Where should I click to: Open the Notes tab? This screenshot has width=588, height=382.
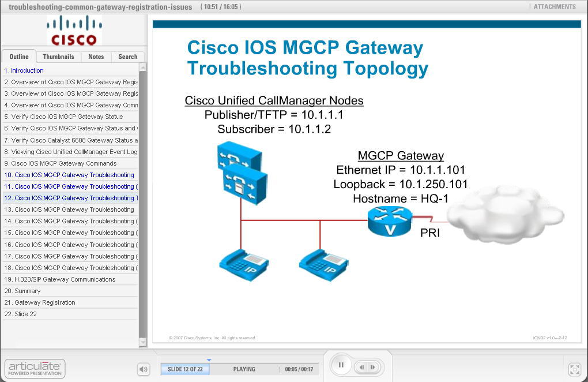96,57
